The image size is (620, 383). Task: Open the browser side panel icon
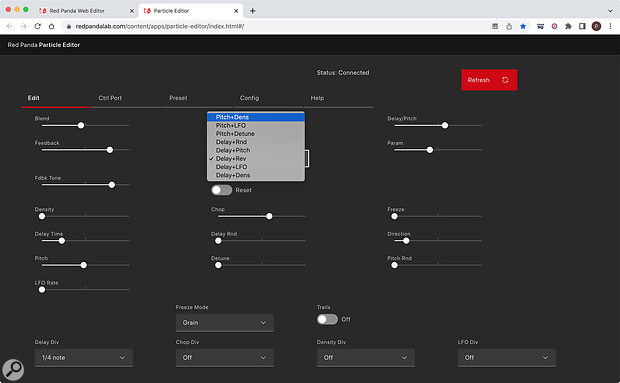point(582,26)
